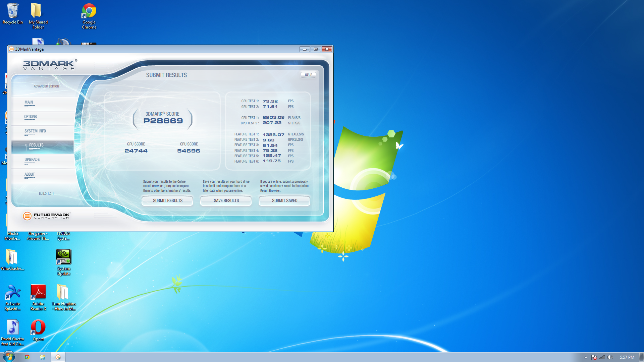This screenshot has height=362, width=644.
Task: Click FEATURE TEST 1 value 1386.07
Action: [x=273, y=135]
